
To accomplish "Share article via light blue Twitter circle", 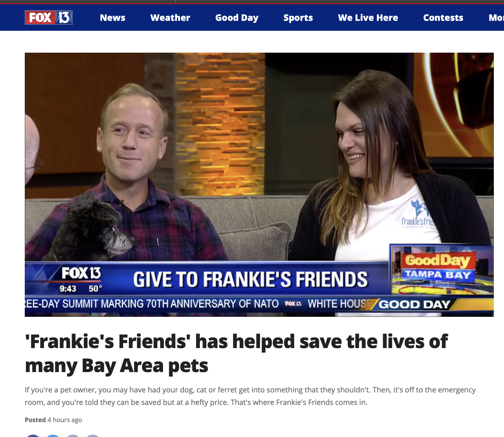I will 53,436.
